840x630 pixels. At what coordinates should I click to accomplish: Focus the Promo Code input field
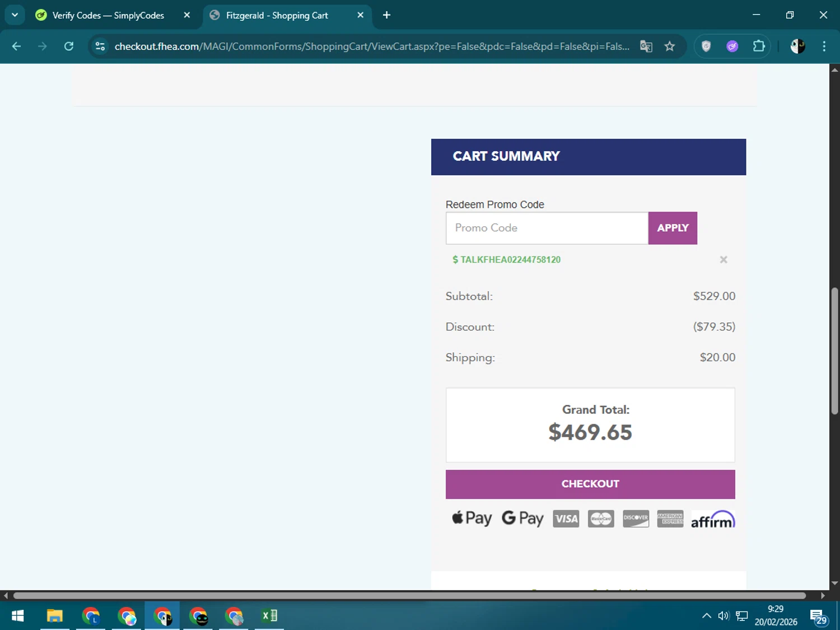pyautogui.click(x=547, y=228)
